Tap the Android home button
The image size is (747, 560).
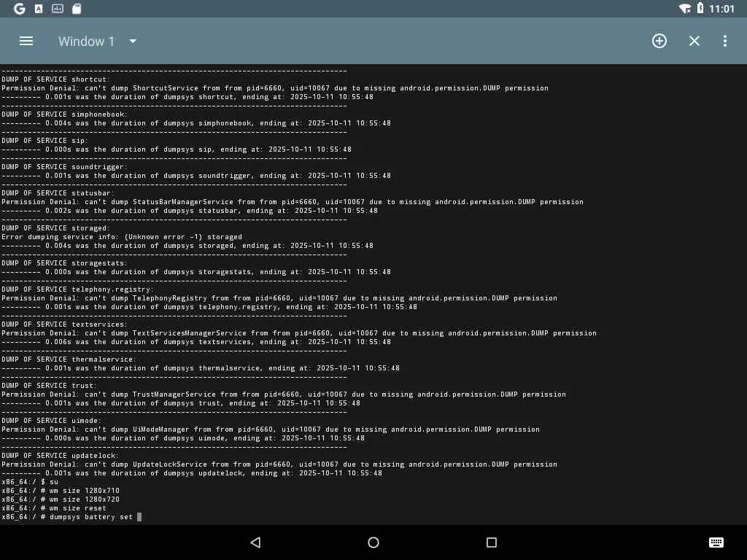coord(373,542)
